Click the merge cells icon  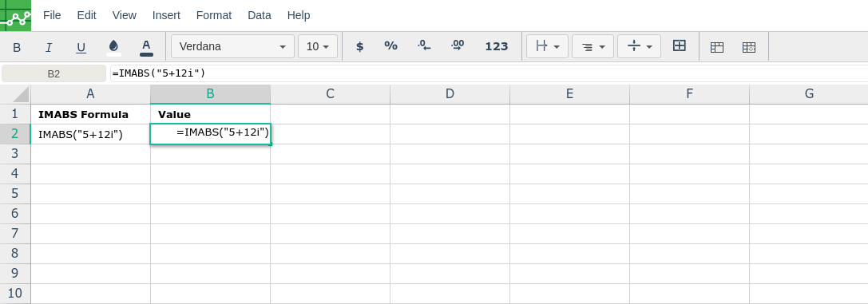(x=680, y=45)
